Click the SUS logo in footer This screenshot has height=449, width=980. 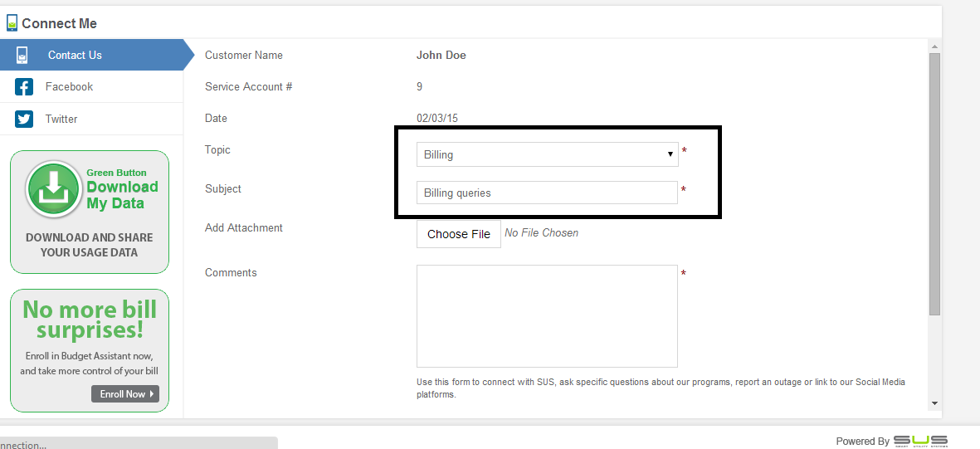click(920, 441)
